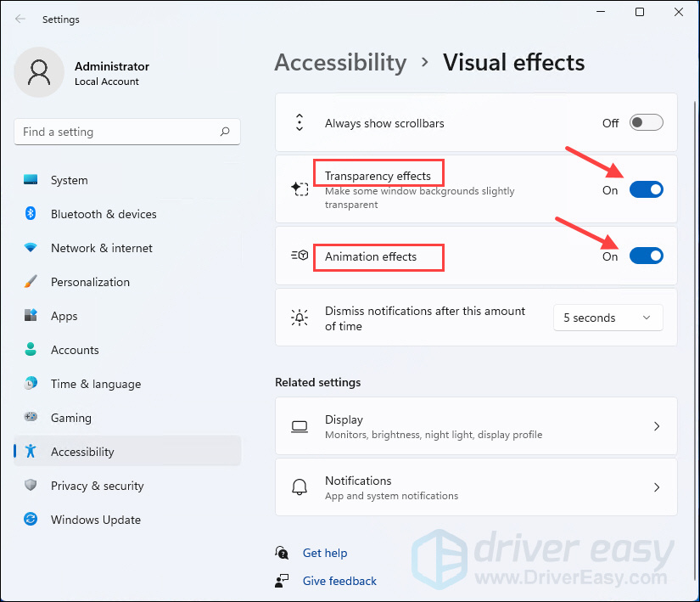Select Personalization in sidebar

point(127,282)
